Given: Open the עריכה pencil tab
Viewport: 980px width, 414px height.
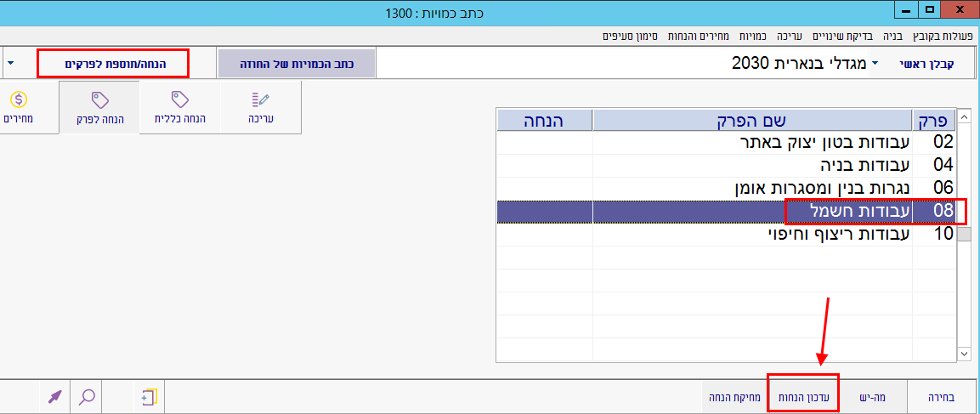Looking at the screenshot, I should tap(261, 108).
